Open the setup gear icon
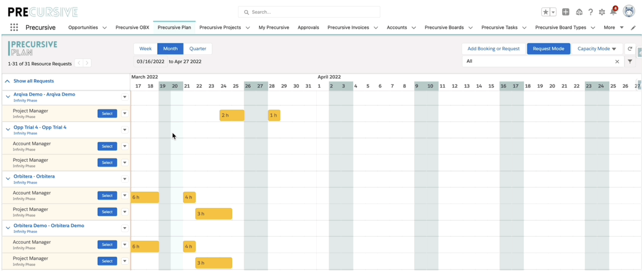The height and width of the screenshot is (273, 644). coord(602,12)
